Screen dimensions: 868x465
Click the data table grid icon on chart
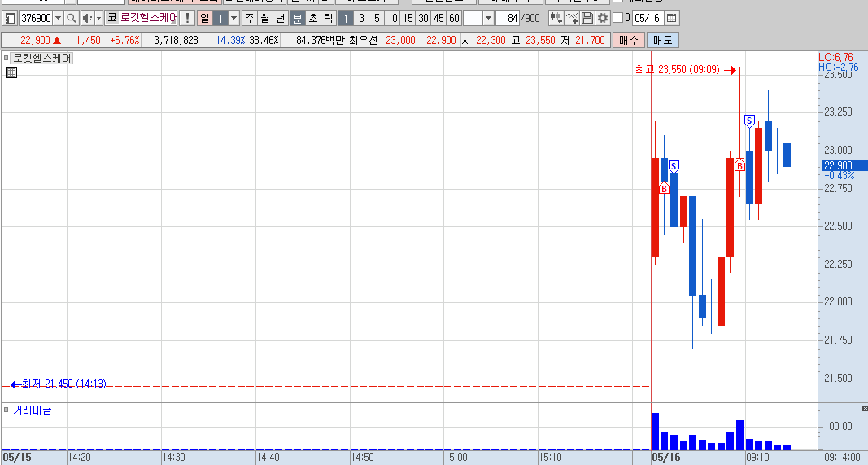11,72
